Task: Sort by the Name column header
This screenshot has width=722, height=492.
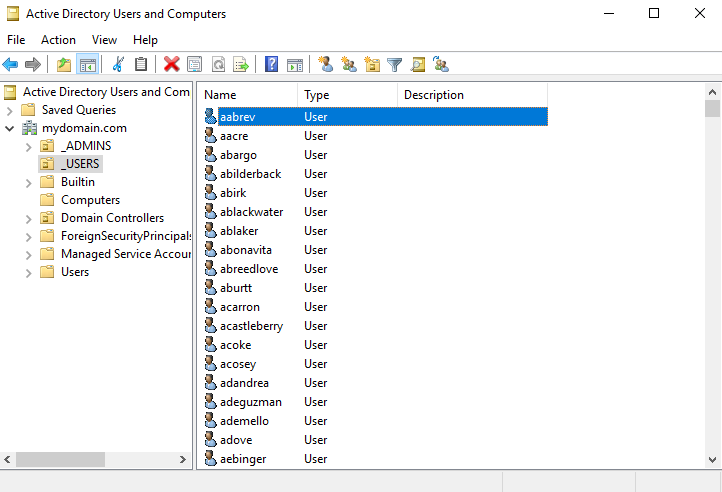Action: click(x=249, y=95)
